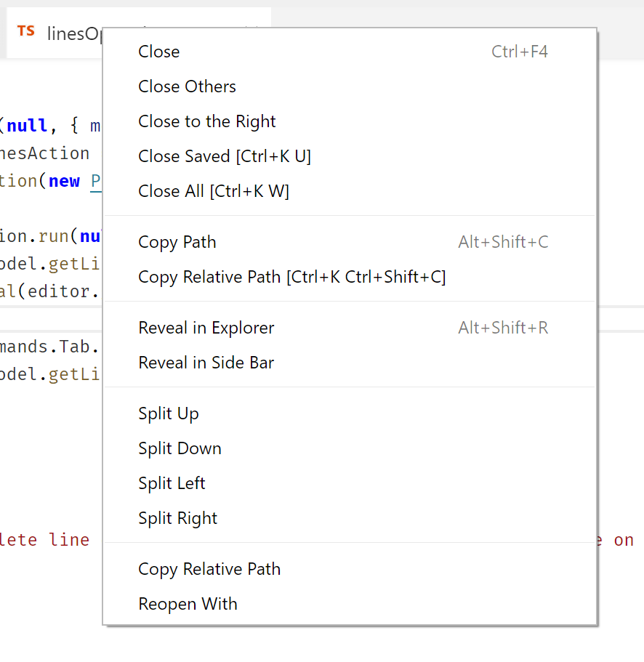Viewport: 644px width, 662px height.
Task: Click Close to the Right
Action: [350, 121]
